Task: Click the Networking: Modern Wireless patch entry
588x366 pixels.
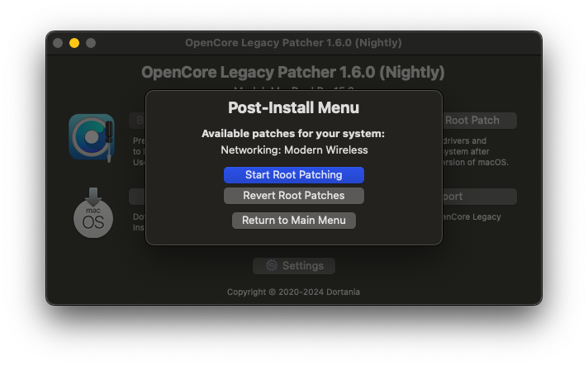Action: (x=294, y=150)
